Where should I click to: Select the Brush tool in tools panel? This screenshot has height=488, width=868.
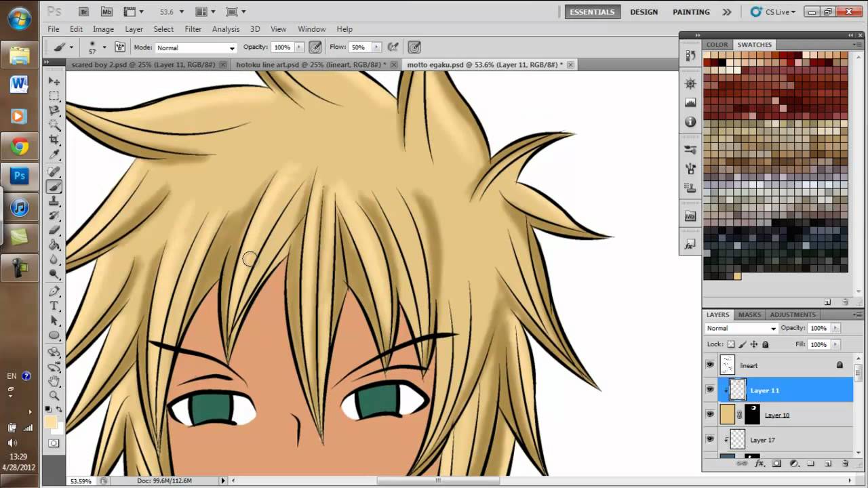(54, 187)
